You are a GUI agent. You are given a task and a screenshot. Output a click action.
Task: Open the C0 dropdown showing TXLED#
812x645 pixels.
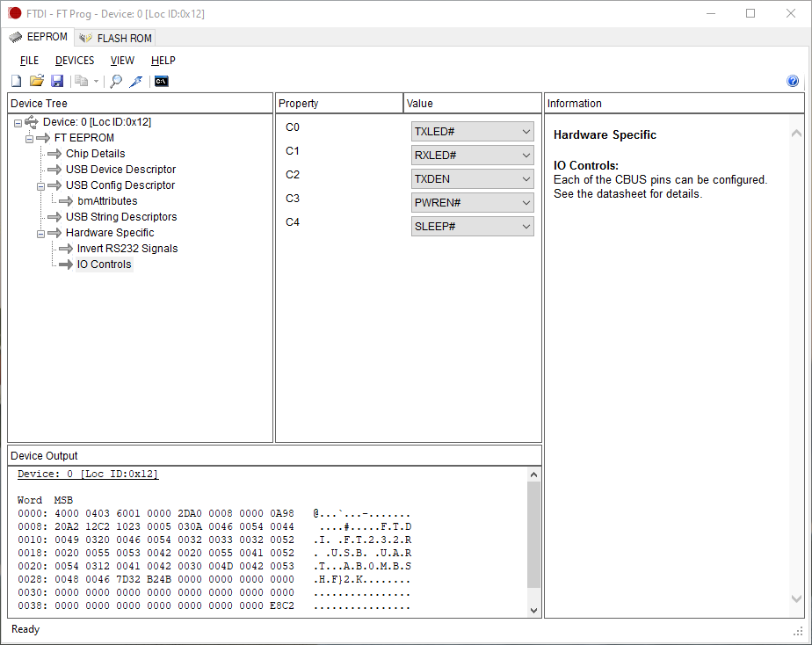tap(472, 132)
